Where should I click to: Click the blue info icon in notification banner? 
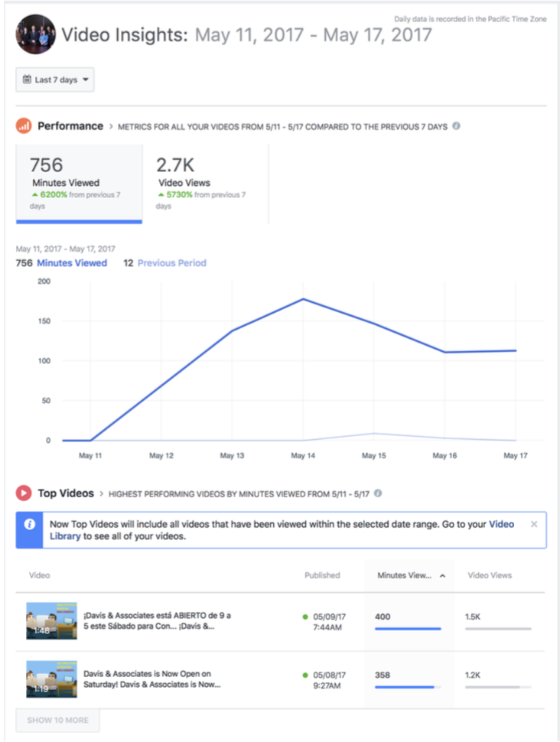(x=29, y=524)
